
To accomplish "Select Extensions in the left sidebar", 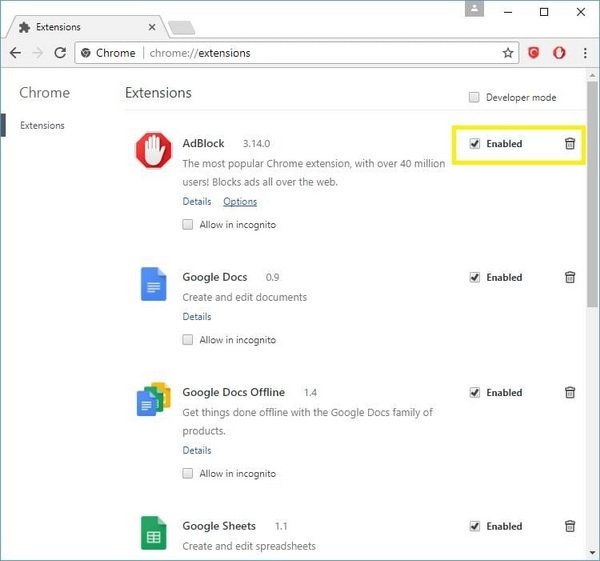I will click(x=42, y=126).
